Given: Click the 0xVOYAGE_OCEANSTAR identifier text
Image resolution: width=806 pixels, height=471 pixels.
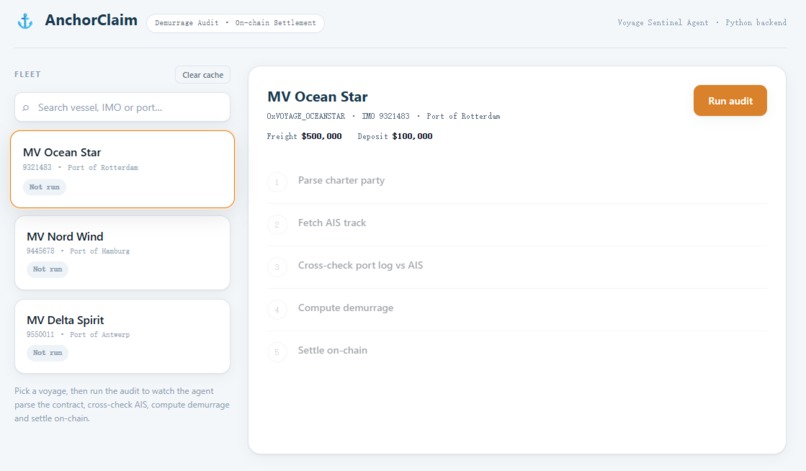Looking at the screenshot, I should point(306,116).
